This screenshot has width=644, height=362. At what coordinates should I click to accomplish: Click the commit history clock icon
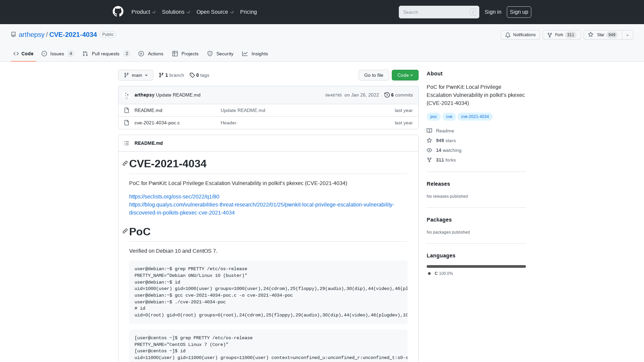pos(387,95)
